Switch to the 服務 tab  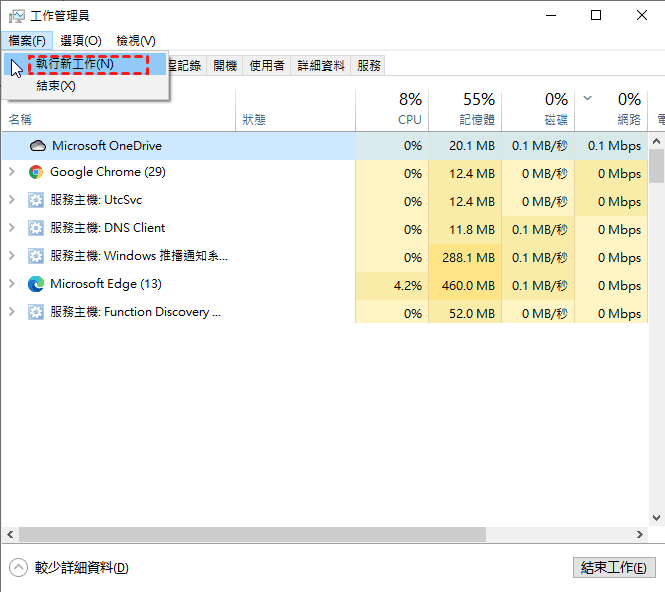[369, 66]
